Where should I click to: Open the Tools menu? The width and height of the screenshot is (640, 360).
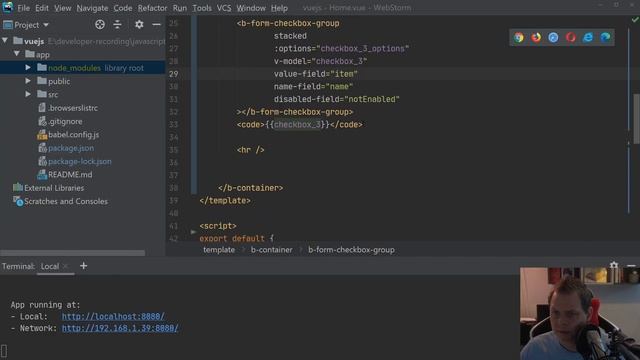pos(202,8)
